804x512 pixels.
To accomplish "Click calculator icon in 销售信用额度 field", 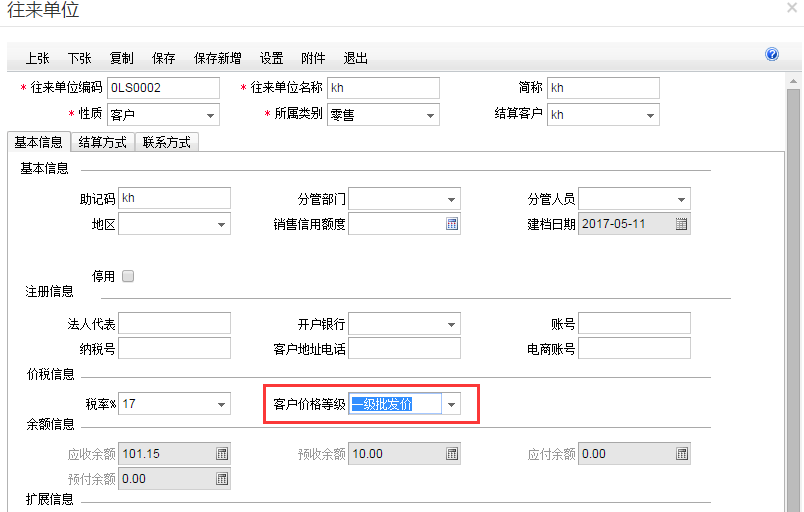I will tap(451, 225).
